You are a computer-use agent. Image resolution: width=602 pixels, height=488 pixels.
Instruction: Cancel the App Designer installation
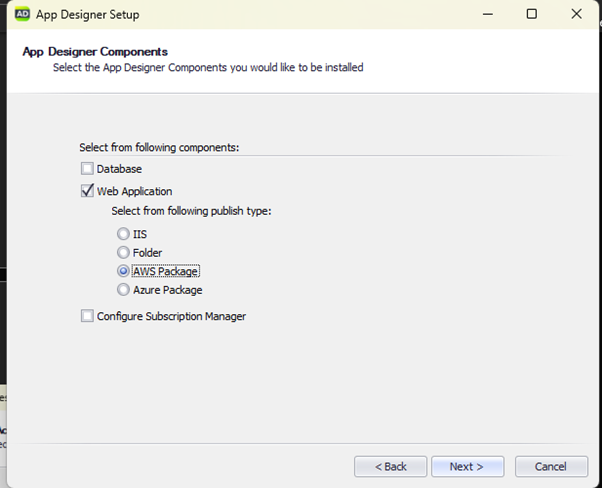pos(551,466)
